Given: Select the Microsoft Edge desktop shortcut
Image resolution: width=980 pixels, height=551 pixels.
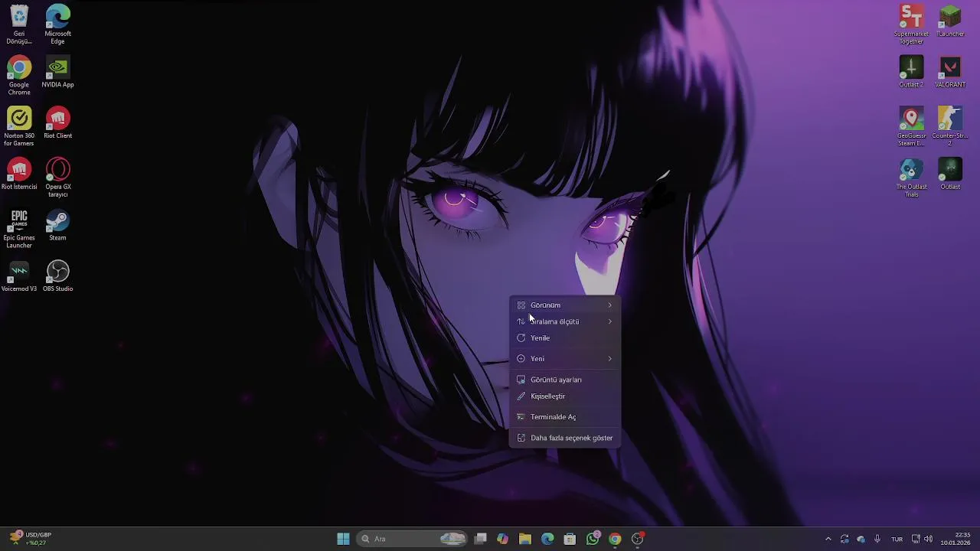Looking at the screenshot, I should click(57, 24).
